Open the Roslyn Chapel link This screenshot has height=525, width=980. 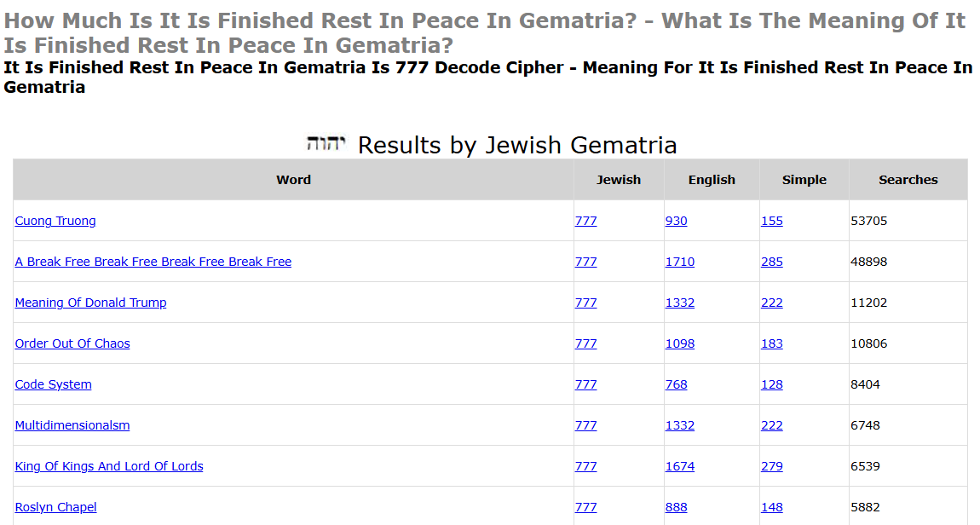tap(55, 507)
